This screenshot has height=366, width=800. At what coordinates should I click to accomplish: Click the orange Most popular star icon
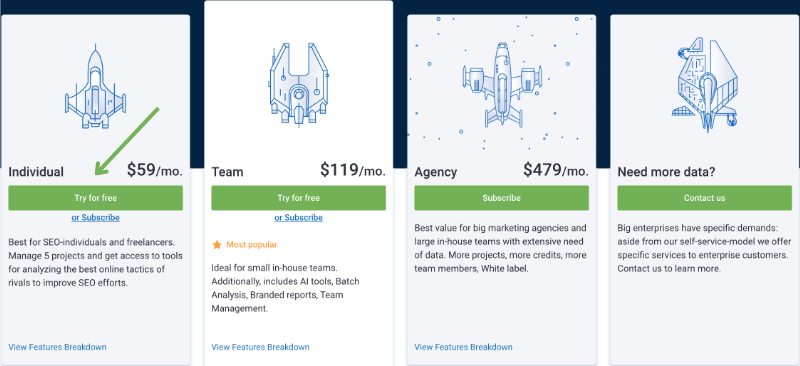(217, 245)
